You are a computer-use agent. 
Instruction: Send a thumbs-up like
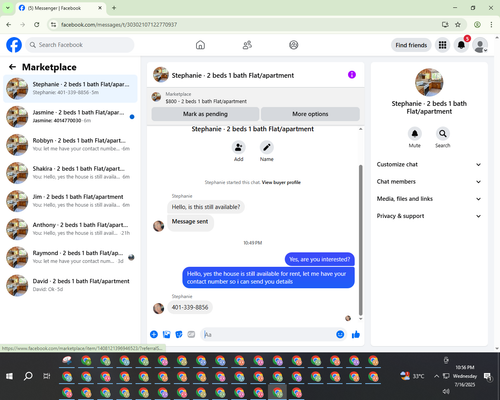(356, 334)
